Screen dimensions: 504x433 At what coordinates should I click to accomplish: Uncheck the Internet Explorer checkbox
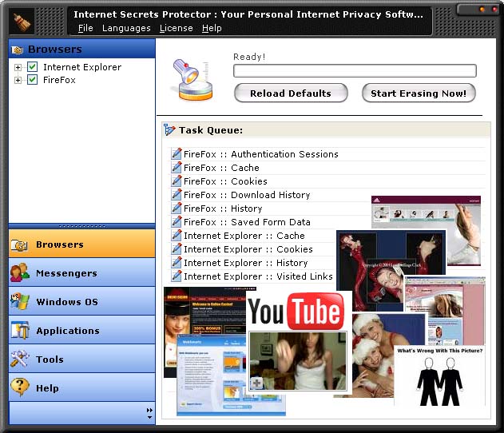pos(32,67)
